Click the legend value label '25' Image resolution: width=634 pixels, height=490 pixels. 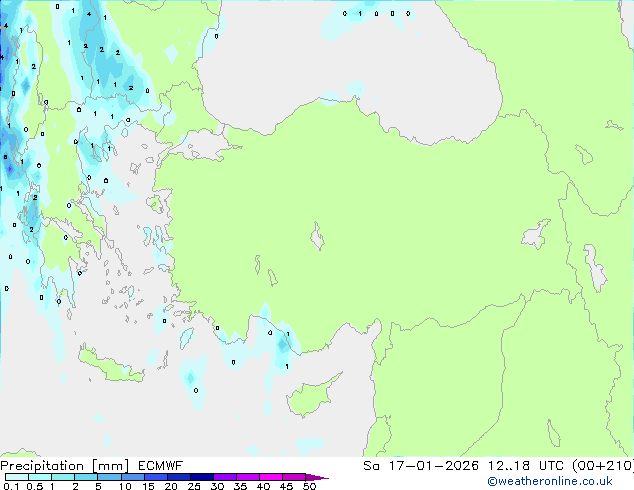[194, 486]
